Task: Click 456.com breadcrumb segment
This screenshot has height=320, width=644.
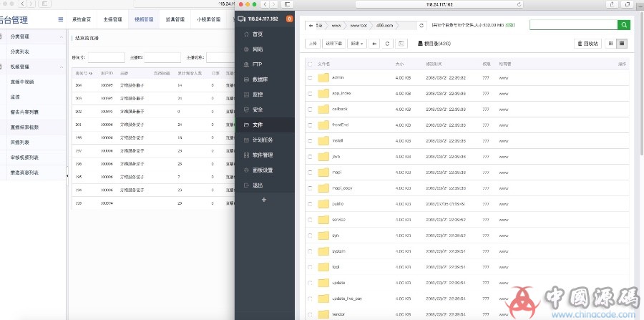Action: pos(384,26)
